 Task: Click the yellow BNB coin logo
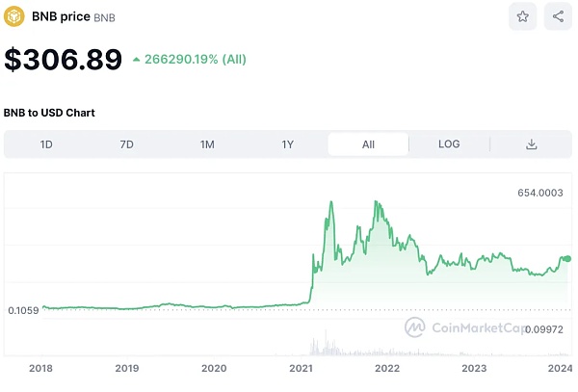point(14,16)
